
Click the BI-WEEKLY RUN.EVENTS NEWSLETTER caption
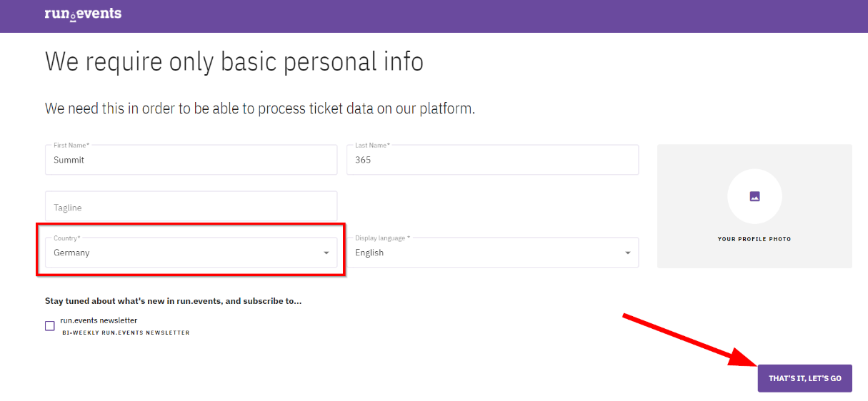tap(126, 333)
